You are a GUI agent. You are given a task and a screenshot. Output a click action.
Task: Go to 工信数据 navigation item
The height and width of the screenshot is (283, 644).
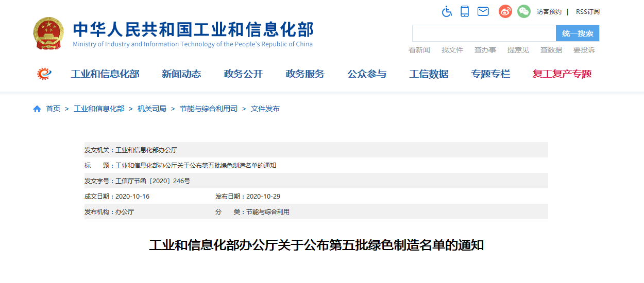429,74
